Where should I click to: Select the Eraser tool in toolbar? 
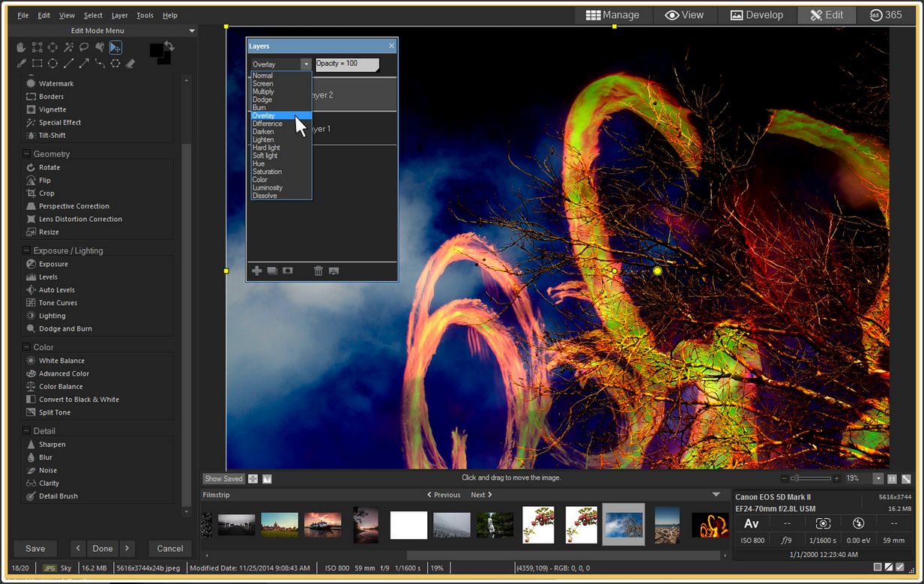click(x=130, y=64)
